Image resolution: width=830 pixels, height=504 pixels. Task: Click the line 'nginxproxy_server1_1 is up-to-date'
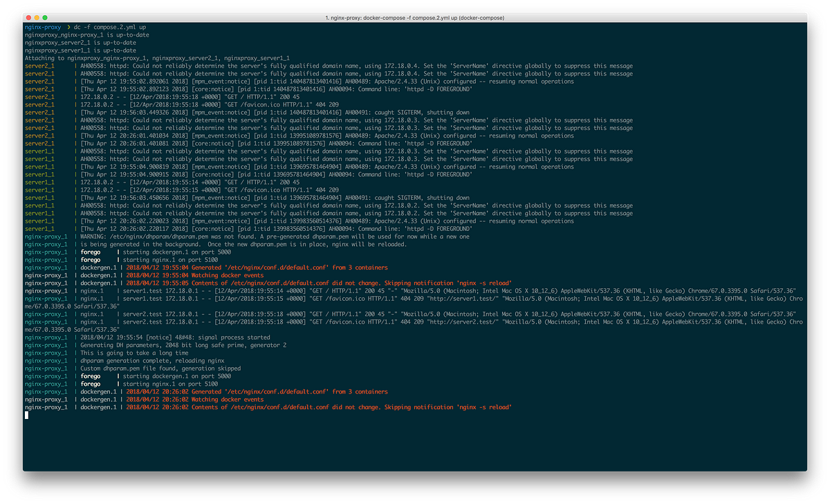pyautogui.click(x=80, y=50)
